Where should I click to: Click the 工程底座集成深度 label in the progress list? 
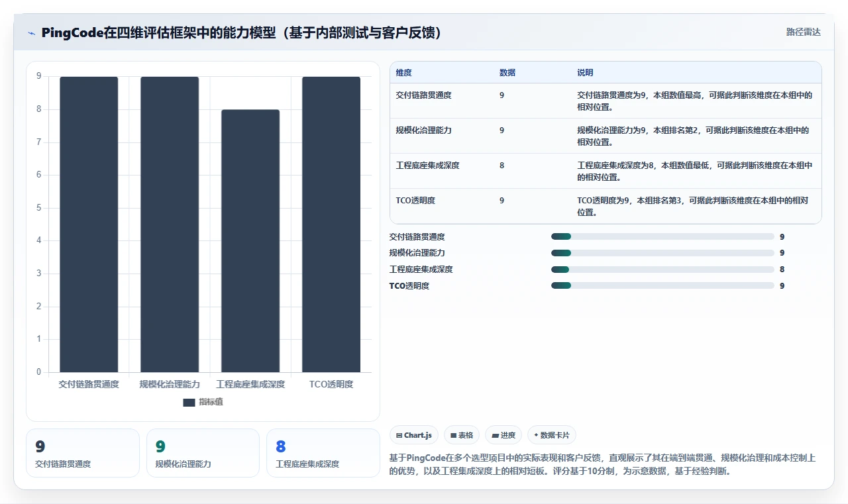point(421,270)
